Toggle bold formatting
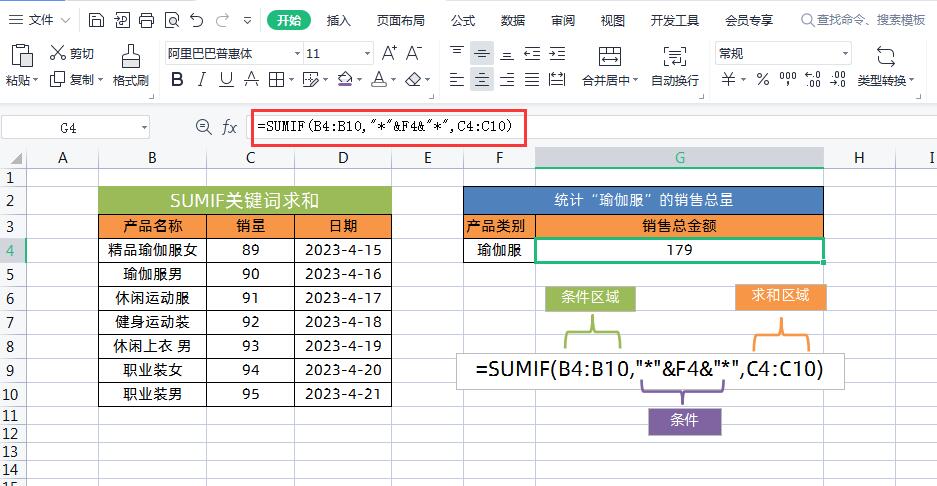 click(174, 80)
